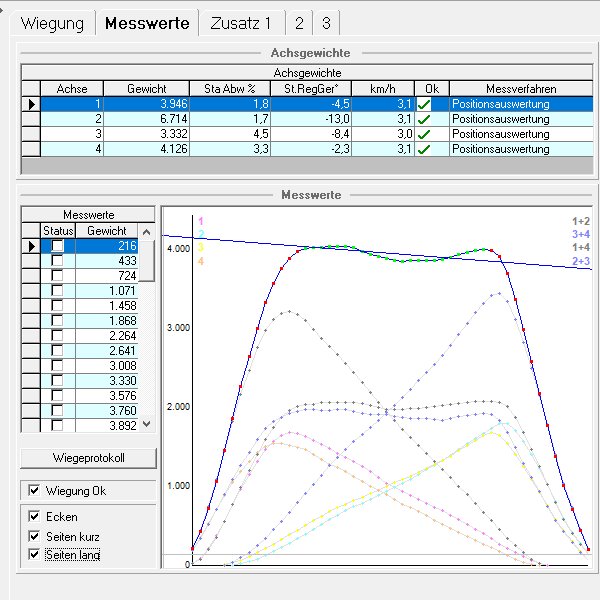This screenshot has height=600, width=600.
Task: Tick the Status checkbox for weight 433
Action: (x=57, y=261)
